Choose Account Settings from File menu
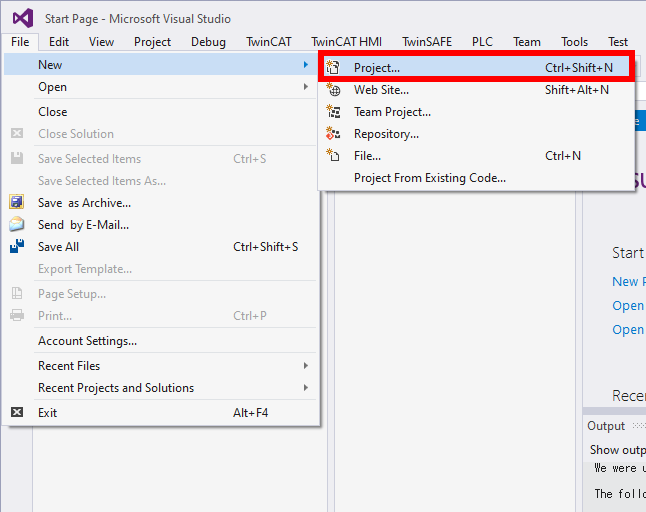This screenshot has height=512, width=646. click(87, 341)
